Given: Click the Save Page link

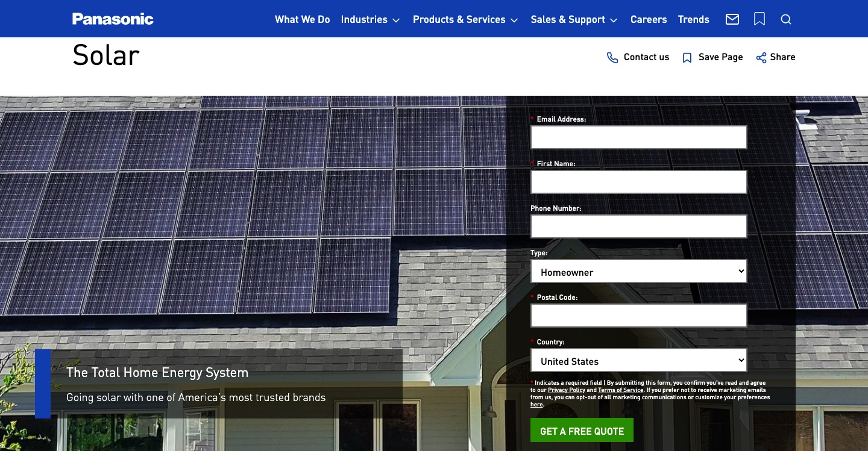Looking at the screenshot, I should click(x=720, y=57).
